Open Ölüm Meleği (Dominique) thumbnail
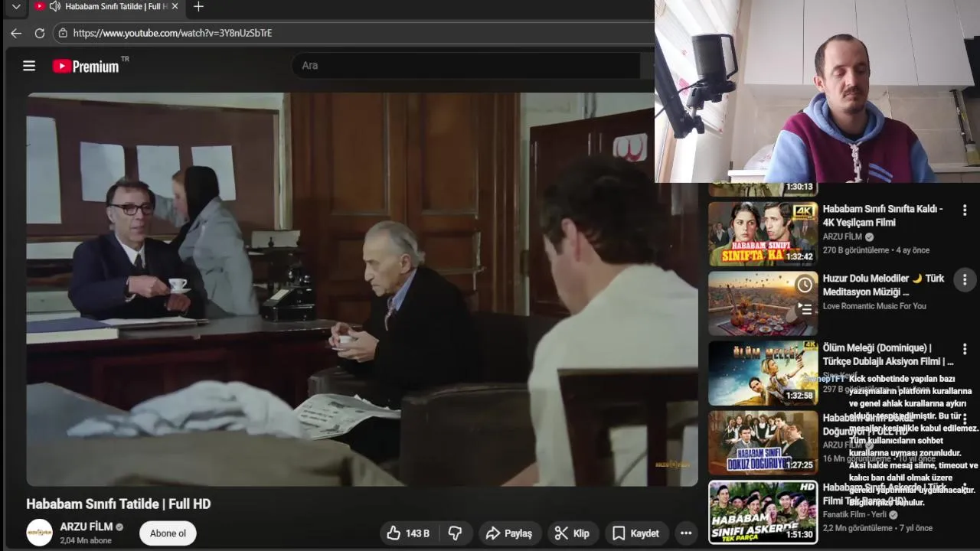 point(763,373)
